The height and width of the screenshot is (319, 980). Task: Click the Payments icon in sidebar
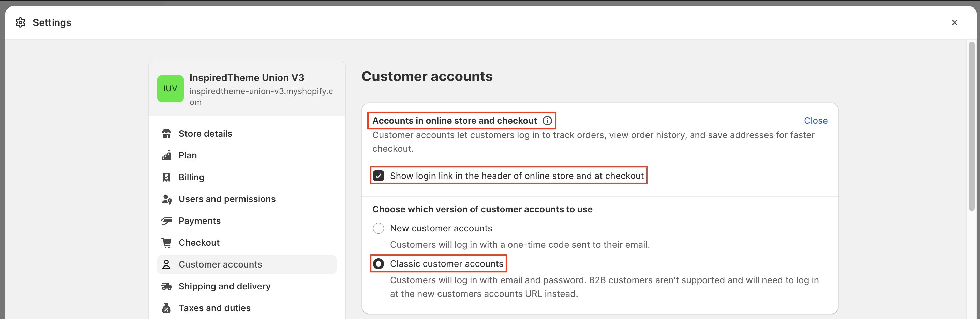166,221
